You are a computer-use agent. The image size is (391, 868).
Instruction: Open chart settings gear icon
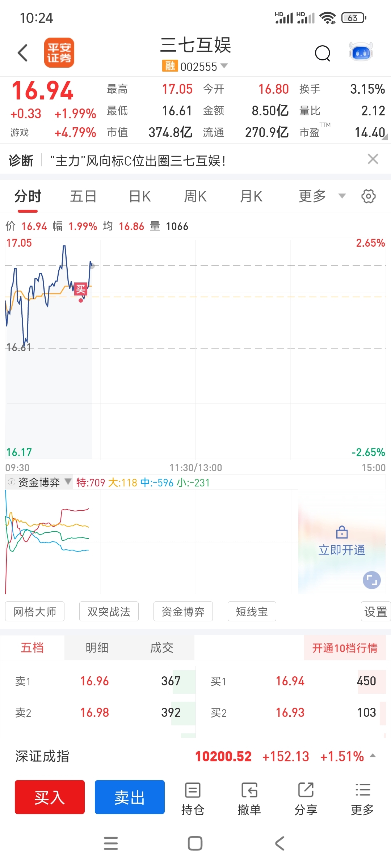(369, 196)
